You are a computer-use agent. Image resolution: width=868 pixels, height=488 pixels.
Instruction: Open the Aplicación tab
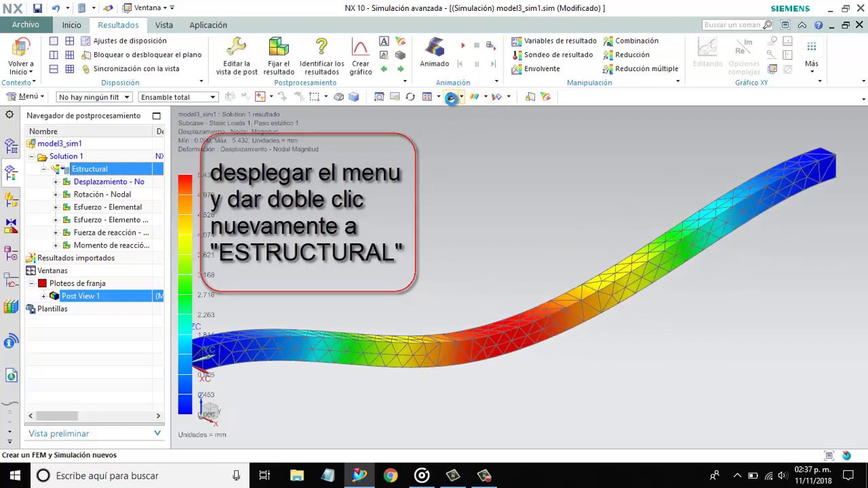point(208,25)
